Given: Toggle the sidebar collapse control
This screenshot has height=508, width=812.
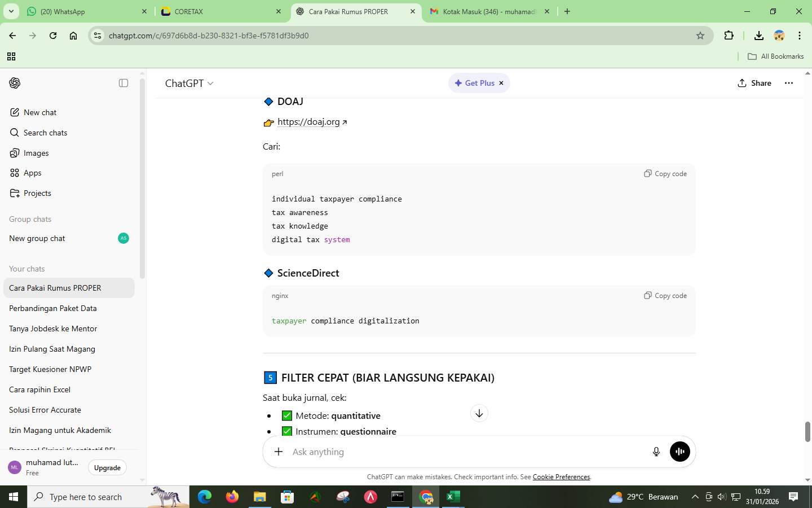Looking at the screenshot, I should (x=123, y=83).
